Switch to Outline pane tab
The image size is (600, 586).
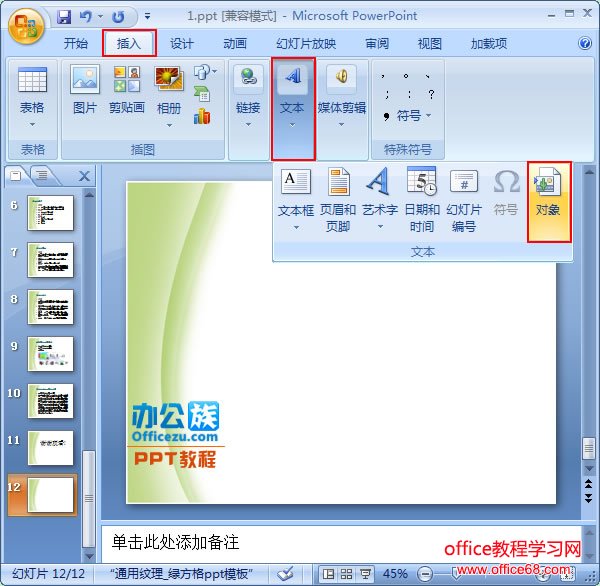click(x=41, y=176)
